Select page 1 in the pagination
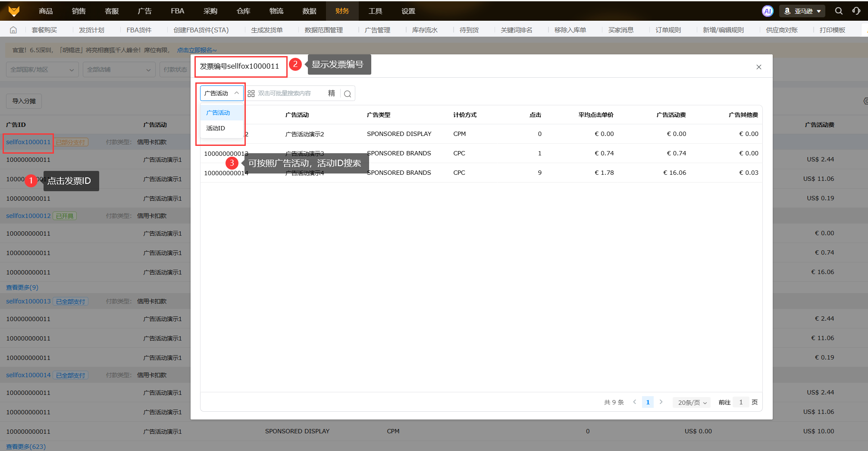 coord(648,402)
